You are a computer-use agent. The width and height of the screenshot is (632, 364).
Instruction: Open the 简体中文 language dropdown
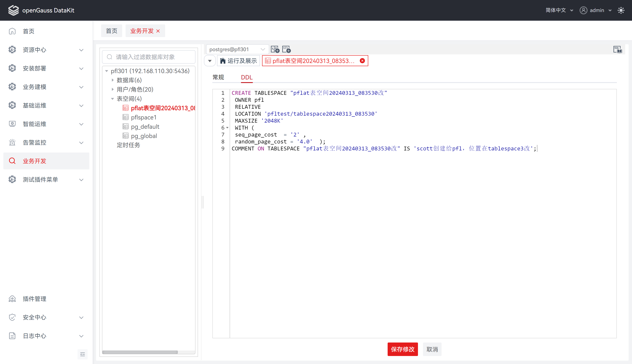559,10
